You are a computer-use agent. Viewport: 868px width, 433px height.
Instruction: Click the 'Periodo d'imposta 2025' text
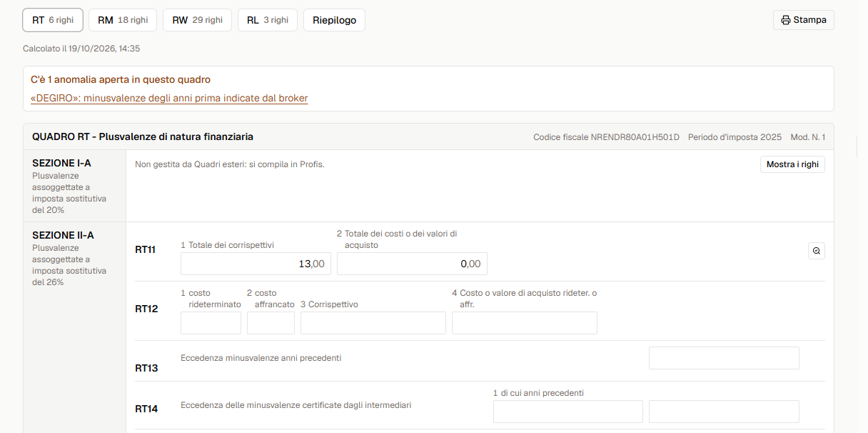pyautogui.click(x=735, y=137)
